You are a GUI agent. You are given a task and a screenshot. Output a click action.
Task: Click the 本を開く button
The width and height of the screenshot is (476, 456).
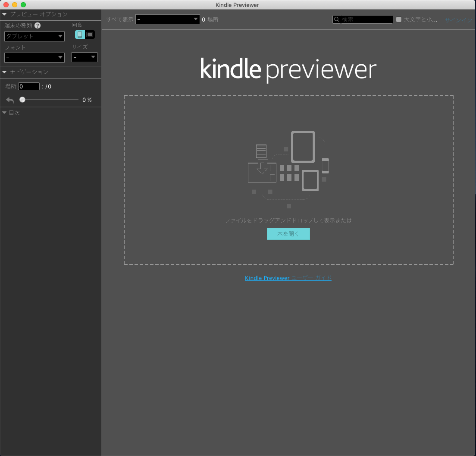tap(288, 234)
